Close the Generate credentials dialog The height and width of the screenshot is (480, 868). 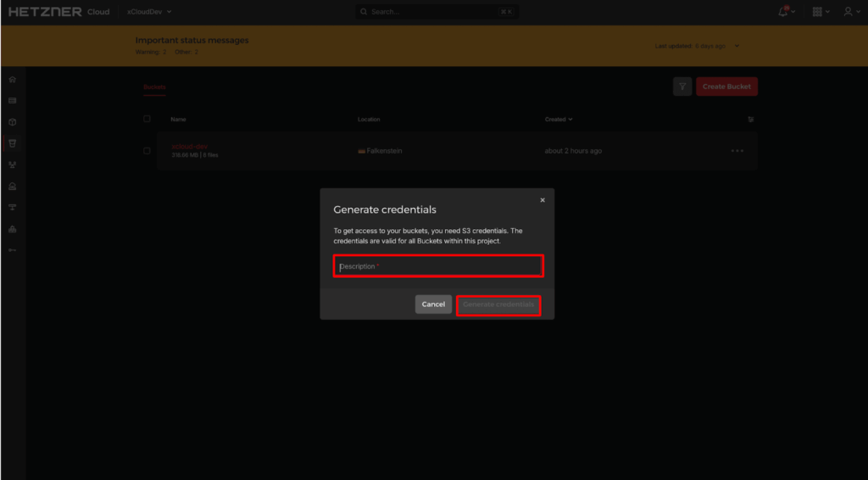point(542,200)
